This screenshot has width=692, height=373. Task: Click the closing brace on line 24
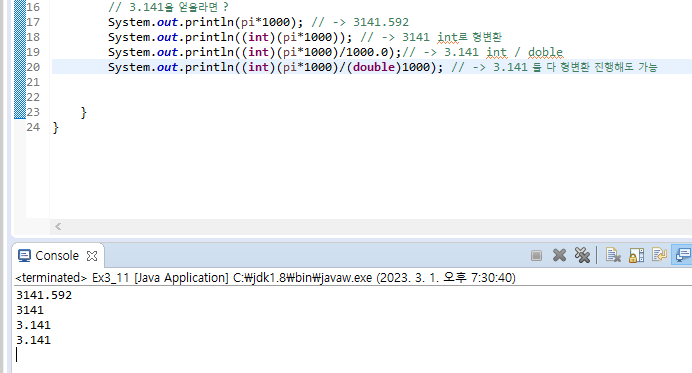[x=56, y=128]
